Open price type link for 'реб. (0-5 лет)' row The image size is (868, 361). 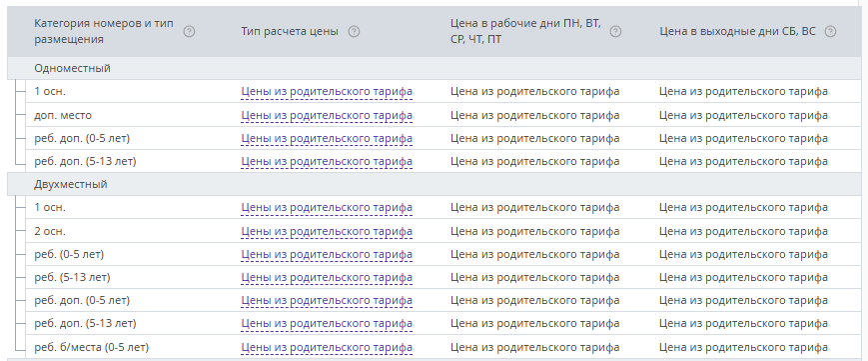(327, 254)
